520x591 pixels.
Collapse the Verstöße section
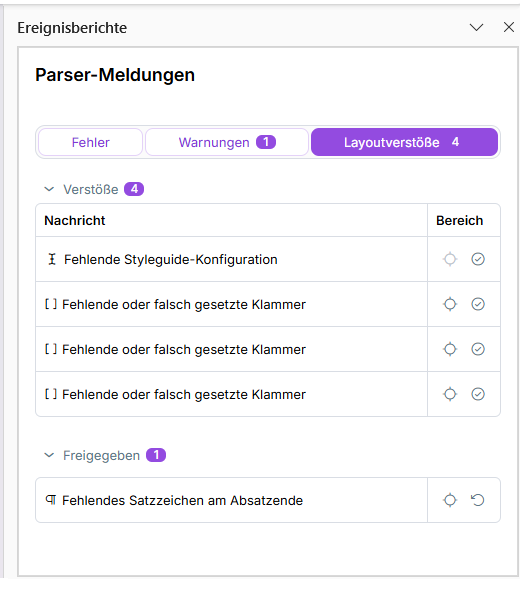tap(49, 189)
